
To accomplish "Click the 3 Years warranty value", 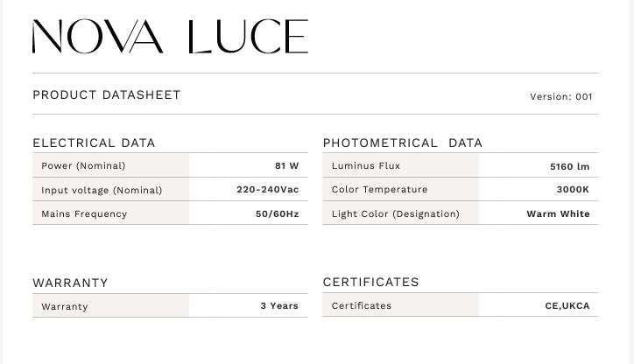I will (x=279, y=306).
